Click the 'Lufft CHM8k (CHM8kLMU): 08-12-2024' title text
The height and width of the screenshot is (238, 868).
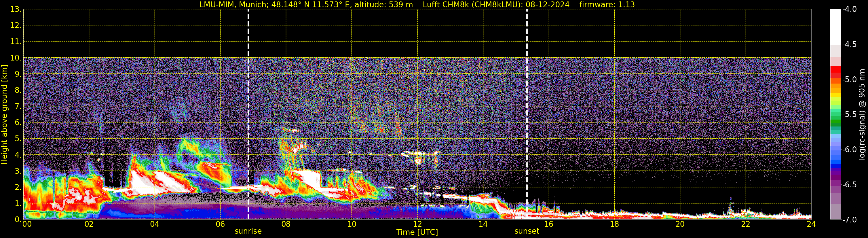pyautogui.click(x=496, y=5)
